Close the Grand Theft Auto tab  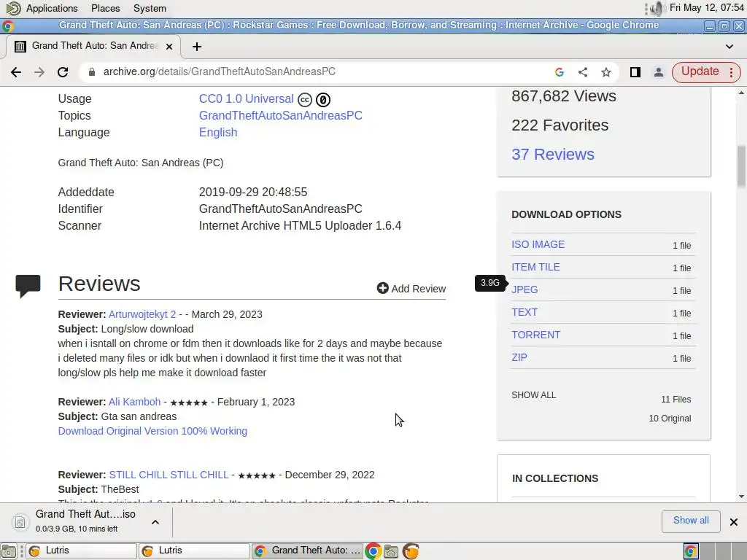[x=169, y=47]
